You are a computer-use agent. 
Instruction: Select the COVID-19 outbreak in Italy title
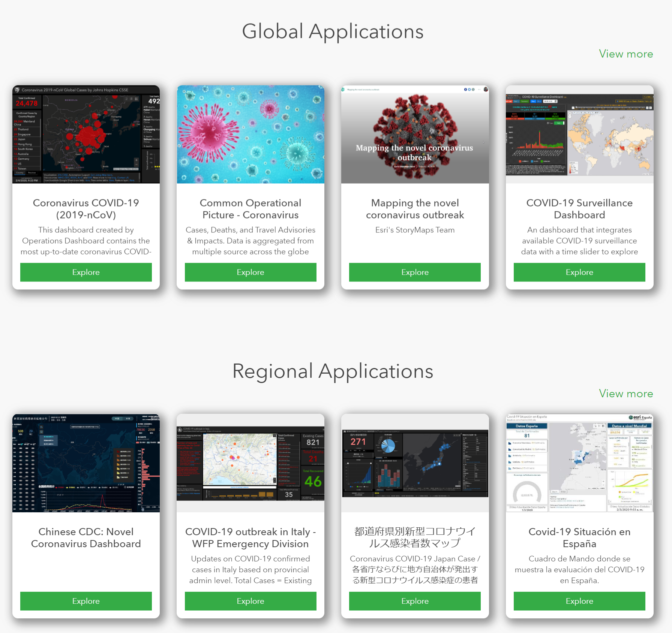tap(250, 538)
